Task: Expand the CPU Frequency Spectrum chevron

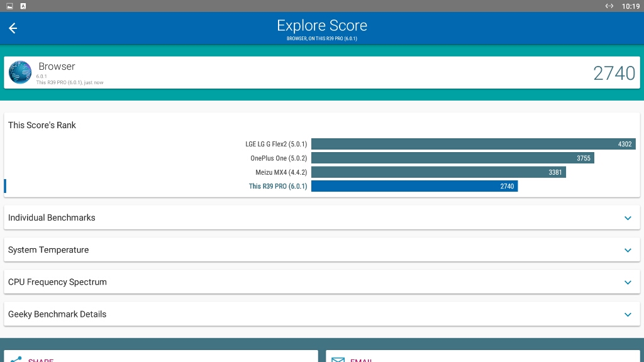Action: click(x=628, y=282)
